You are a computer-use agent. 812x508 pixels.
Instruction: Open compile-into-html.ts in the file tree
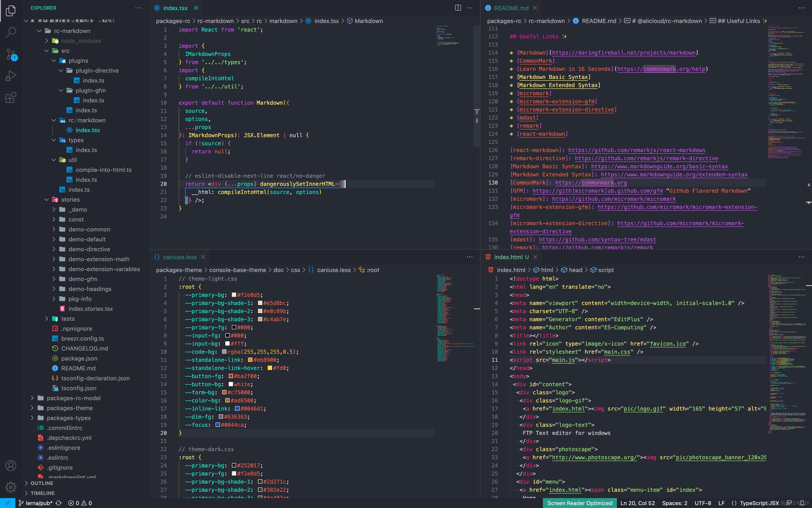coord(103,170)
